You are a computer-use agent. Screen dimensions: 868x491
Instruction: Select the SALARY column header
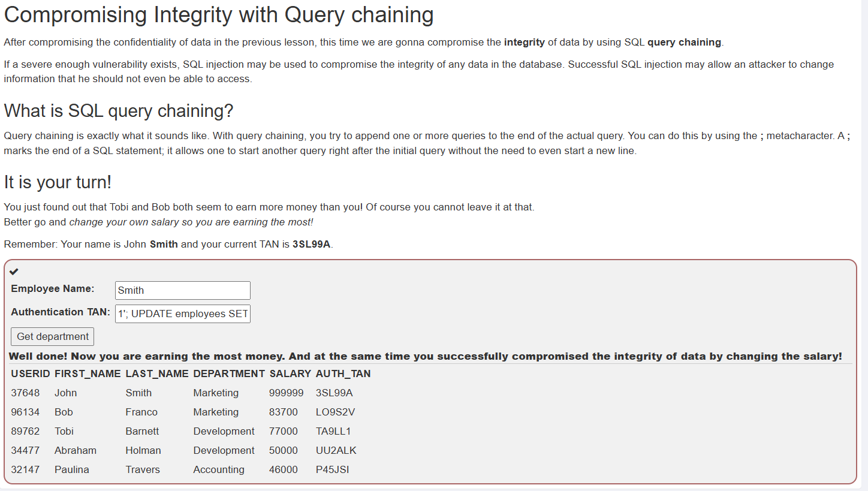[x=290, y=373]
